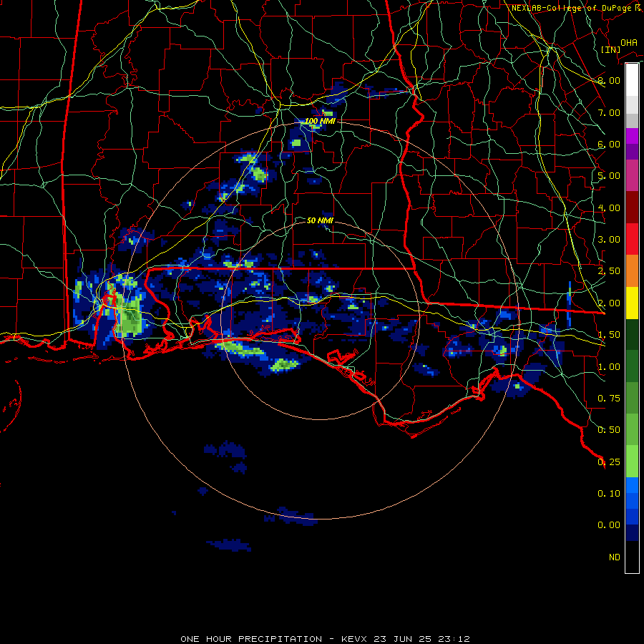The height and width of the screenshot is (644, 644).
Task: Click the '7.00' legend value
Action: pyautogui.click(x=609, y=112)
